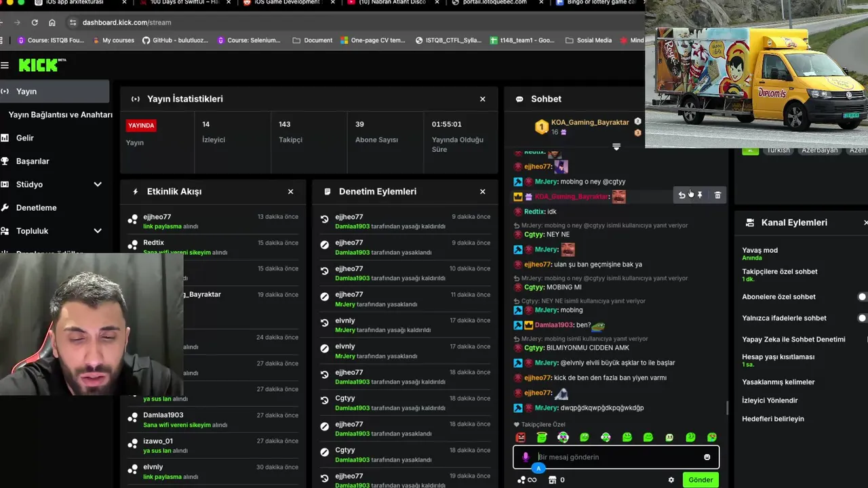Click the Denetim Eylemleri panel header icon
The width and height of the screenshot is (868, 488).
tap(328, 192)
